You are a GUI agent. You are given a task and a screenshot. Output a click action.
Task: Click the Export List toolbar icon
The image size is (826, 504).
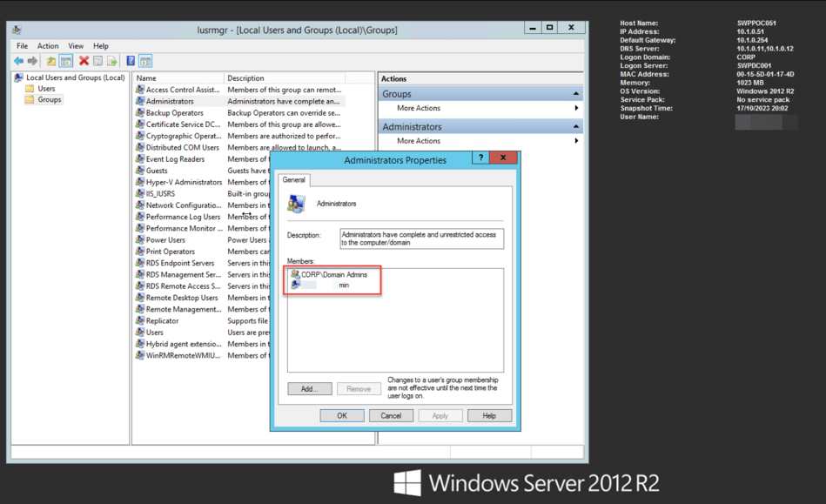[x=111, y=61]
